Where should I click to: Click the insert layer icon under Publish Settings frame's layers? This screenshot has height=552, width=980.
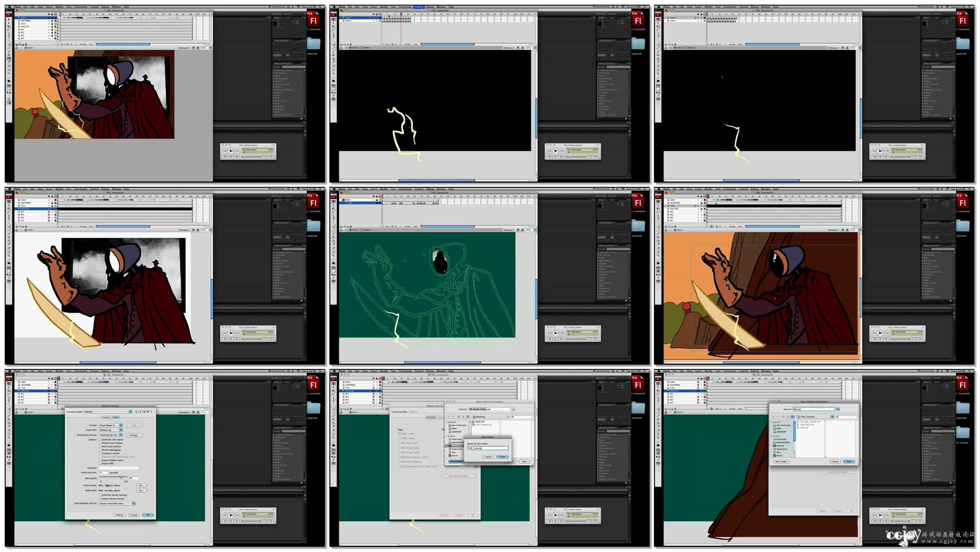pyautogui.click(x=16, y=409)
